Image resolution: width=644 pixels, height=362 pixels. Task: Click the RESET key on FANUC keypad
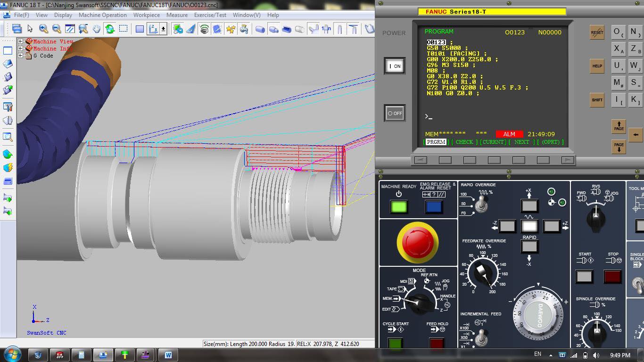597,32
